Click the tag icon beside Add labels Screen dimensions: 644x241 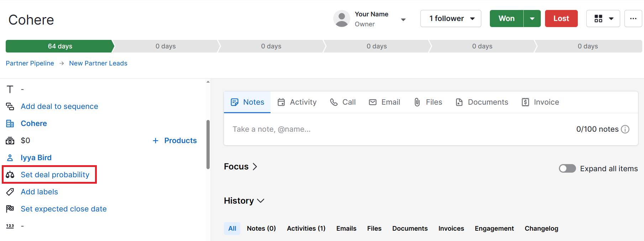pos(10,192)
